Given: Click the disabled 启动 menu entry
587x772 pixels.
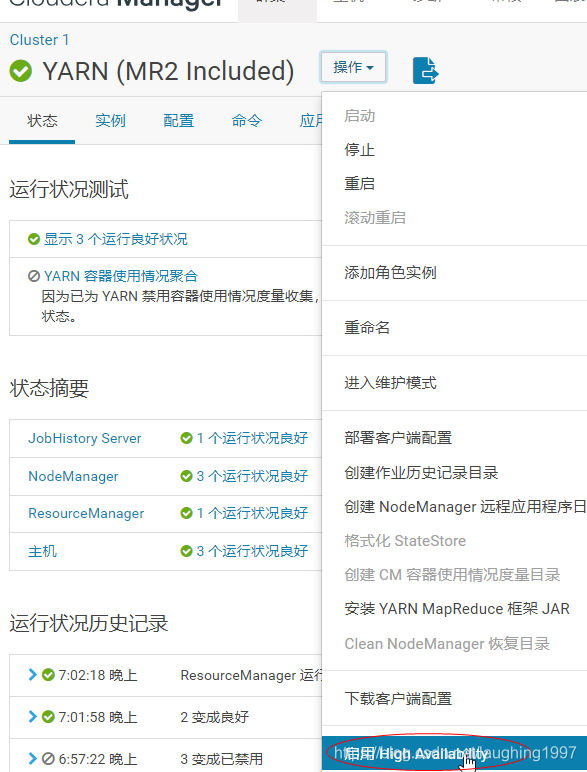Looking at the screenshot, I should [359, 116].
